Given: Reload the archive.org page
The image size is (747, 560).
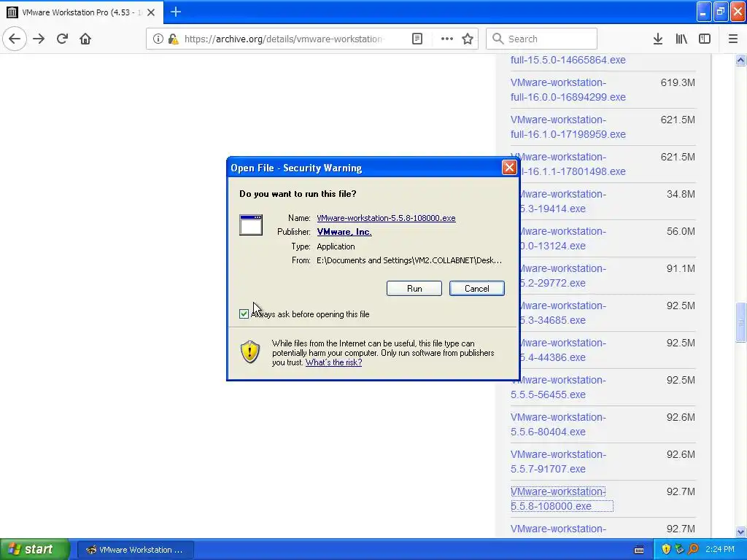Looking at the screenshot, I should tap(62, 39).
